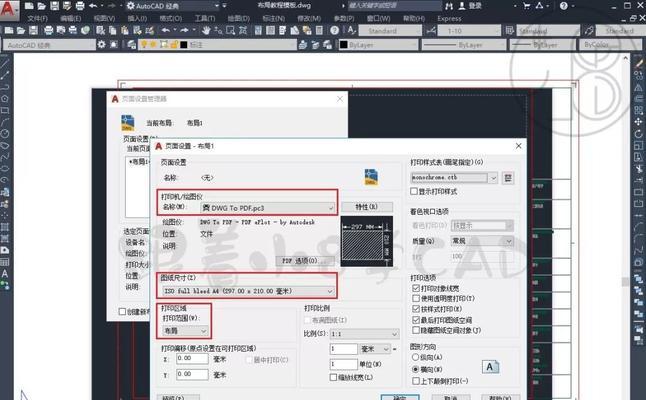Click the round Help icon in standard toolbar
This screenshot has width=646, height=400.
tap(335, 30)
